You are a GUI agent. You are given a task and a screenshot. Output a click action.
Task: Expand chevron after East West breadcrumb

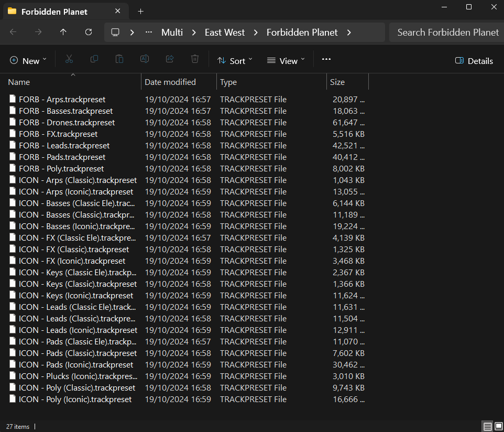(256, 33)
